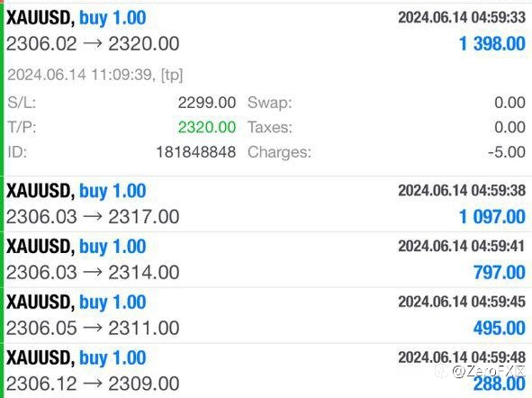Click the S/L value 2299.00
Image resolution: width=532 pixels, height=398 pixels.
[207, 103]
